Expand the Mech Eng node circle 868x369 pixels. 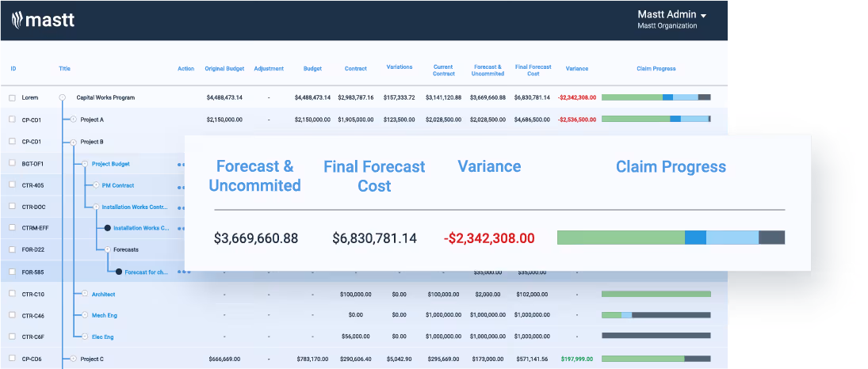85,315
